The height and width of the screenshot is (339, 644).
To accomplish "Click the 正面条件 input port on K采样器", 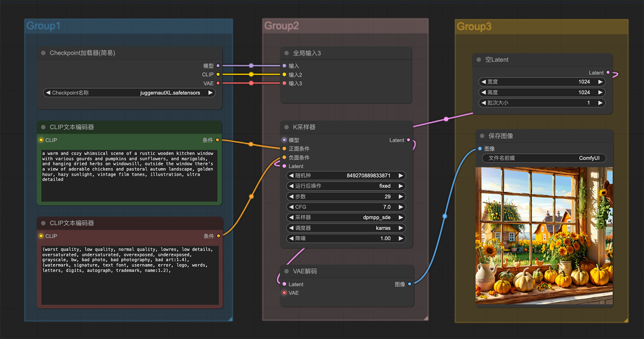I will pos(284,148).
